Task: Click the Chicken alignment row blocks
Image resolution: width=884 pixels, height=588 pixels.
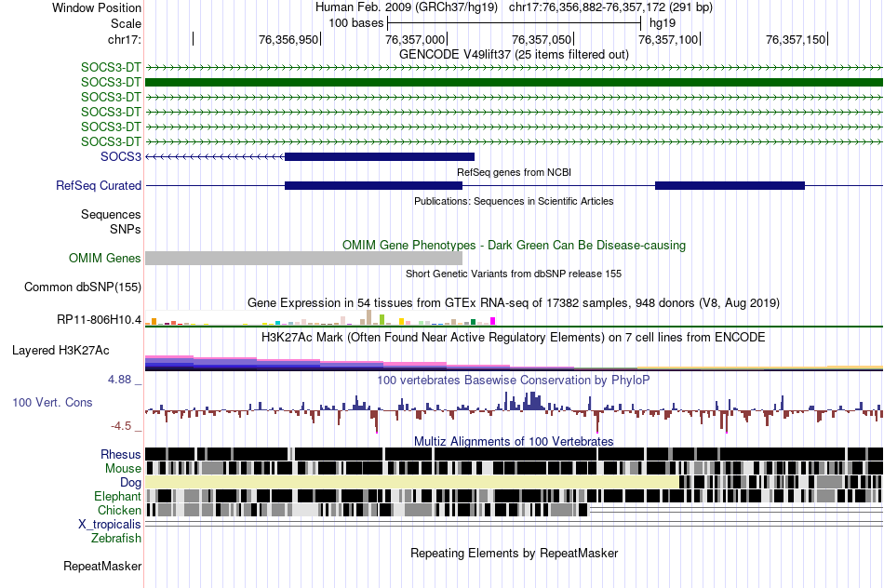Action: point(367,510)
